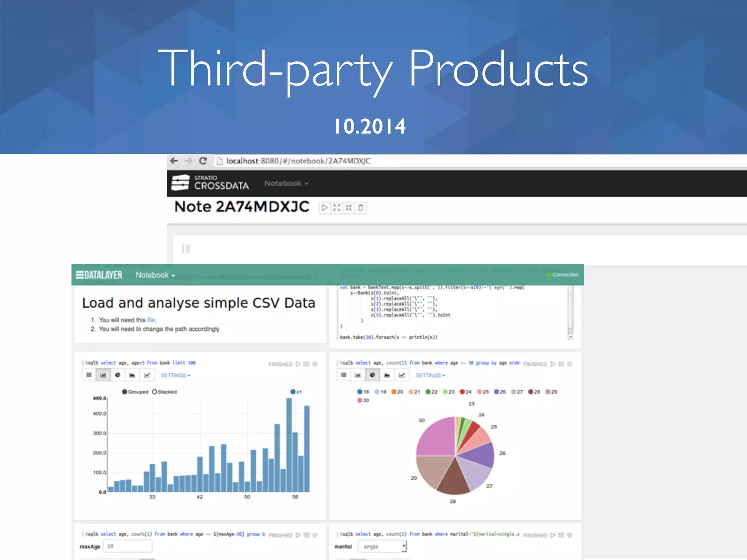Select pie chart view for age+3 query
Viewport: 747px width, 560px height.
(118, 375)
